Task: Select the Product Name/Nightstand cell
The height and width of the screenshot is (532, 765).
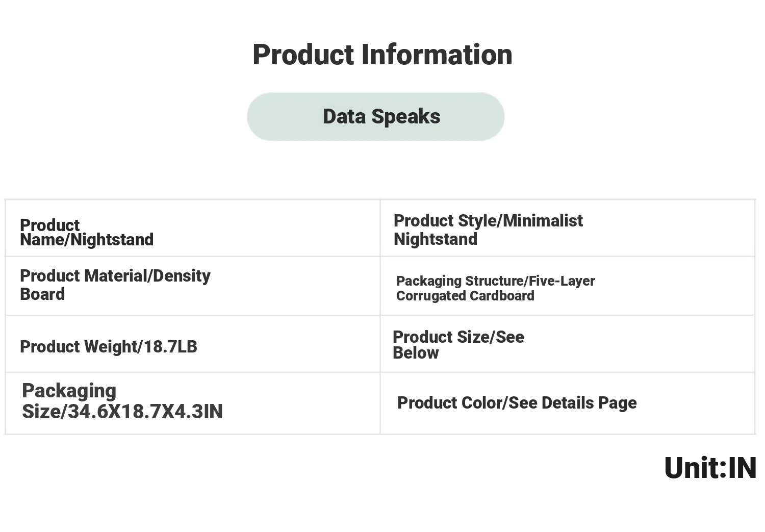Action: point(193,228)
